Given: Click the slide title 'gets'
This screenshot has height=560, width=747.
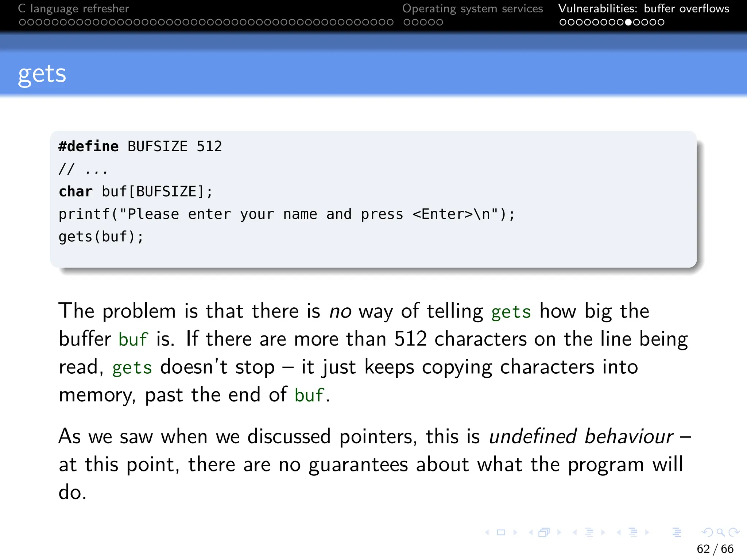Looking at the screenshot, I should coord(42,75).
